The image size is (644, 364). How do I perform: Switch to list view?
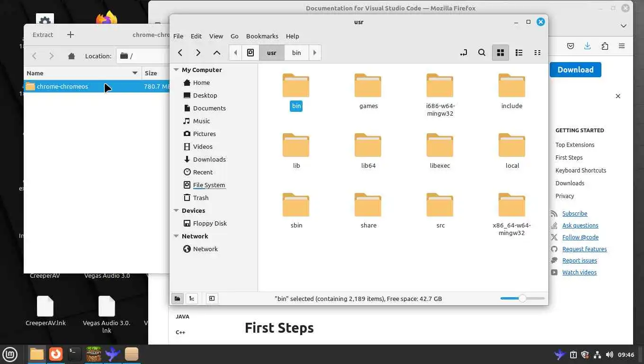[519, 53]
